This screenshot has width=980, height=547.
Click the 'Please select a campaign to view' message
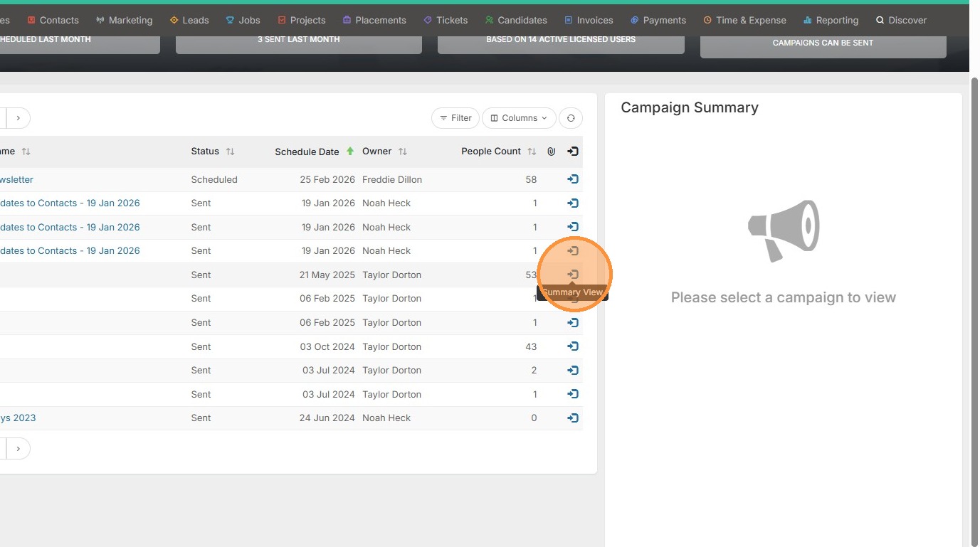point(784,297)
